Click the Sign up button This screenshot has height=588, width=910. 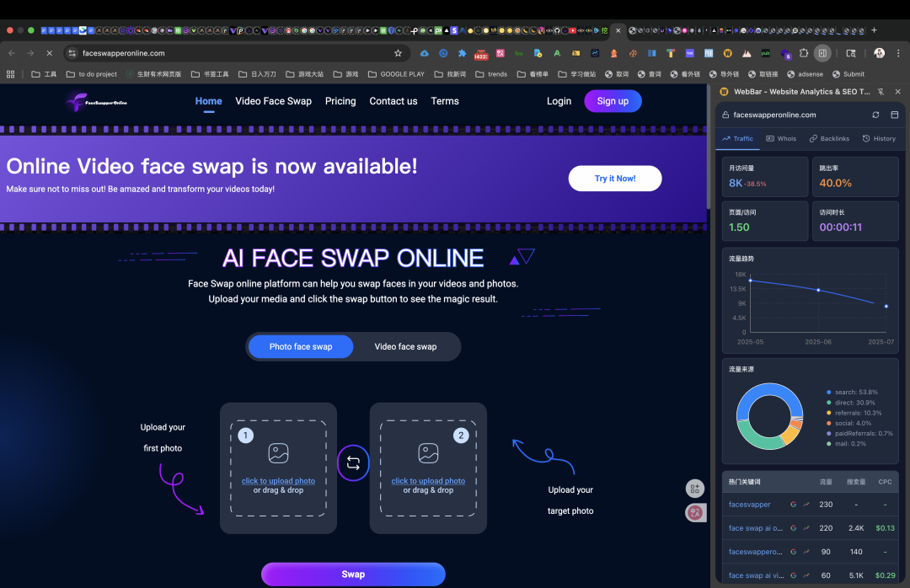(613, 101)
